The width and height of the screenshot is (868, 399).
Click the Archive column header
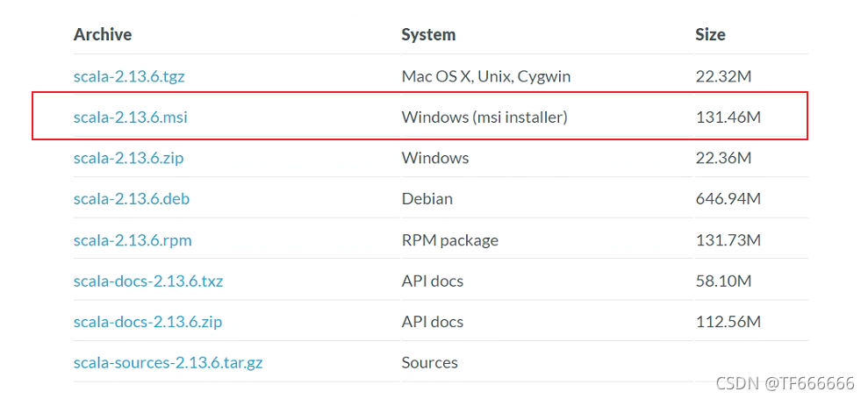click(x=103, y=35)
